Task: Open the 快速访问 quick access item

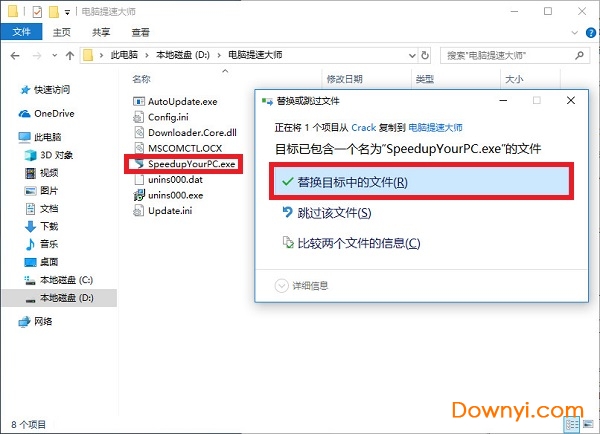Action: click(52, 89)
